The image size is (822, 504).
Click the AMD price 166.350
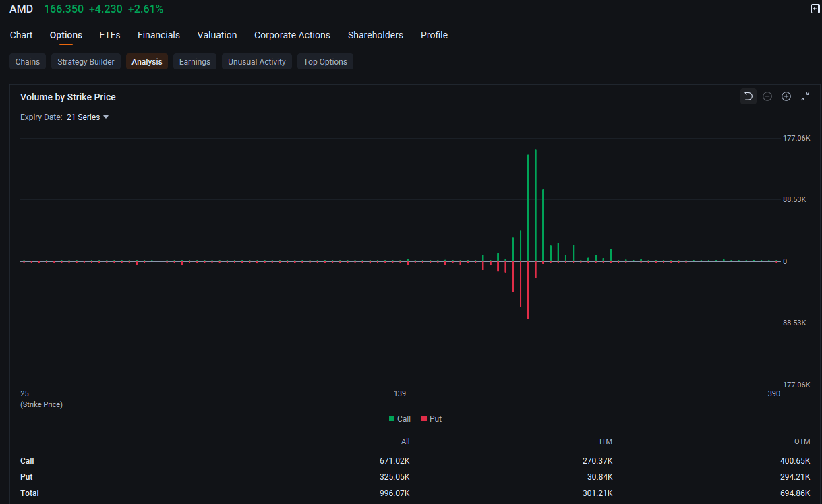(63, 9)
